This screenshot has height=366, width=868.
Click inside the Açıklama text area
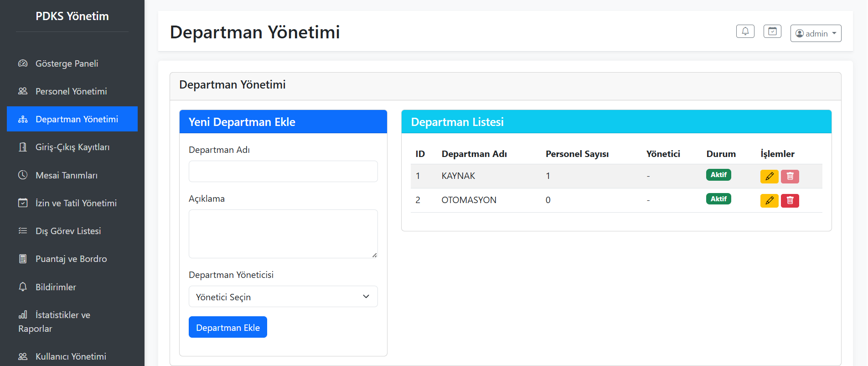[283, 234]
